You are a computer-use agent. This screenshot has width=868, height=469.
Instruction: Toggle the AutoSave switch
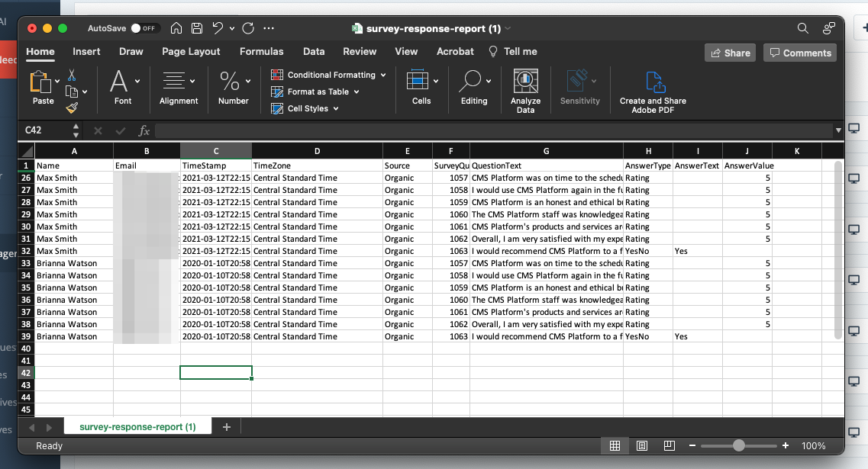[144, 28]
